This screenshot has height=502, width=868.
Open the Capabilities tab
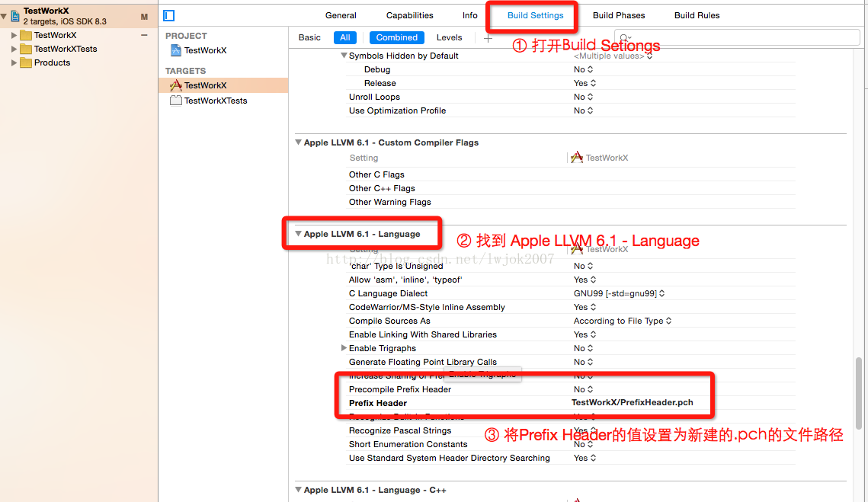pos(410,15)
